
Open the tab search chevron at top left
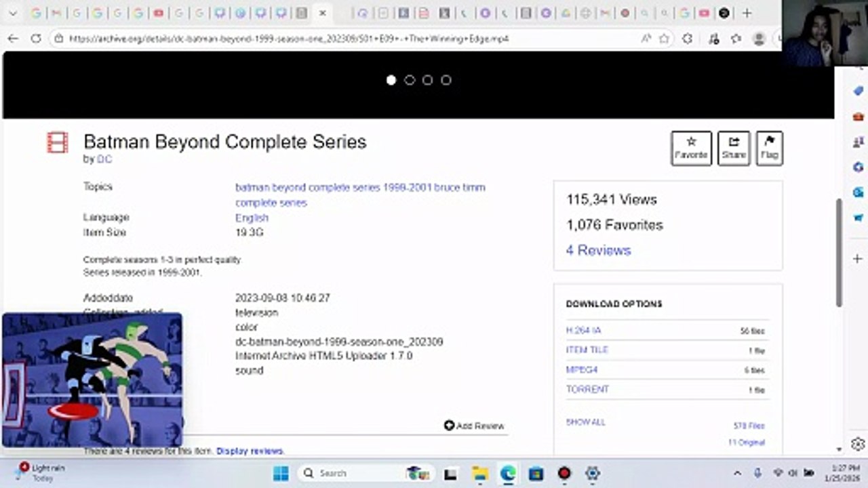click(13, 13)
